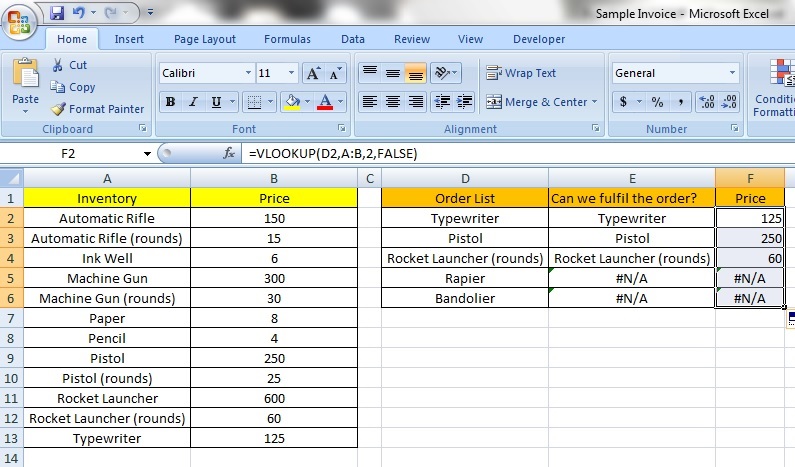Click the Increase Font Size icon
The image size is (795, 467).
[313, 74]
